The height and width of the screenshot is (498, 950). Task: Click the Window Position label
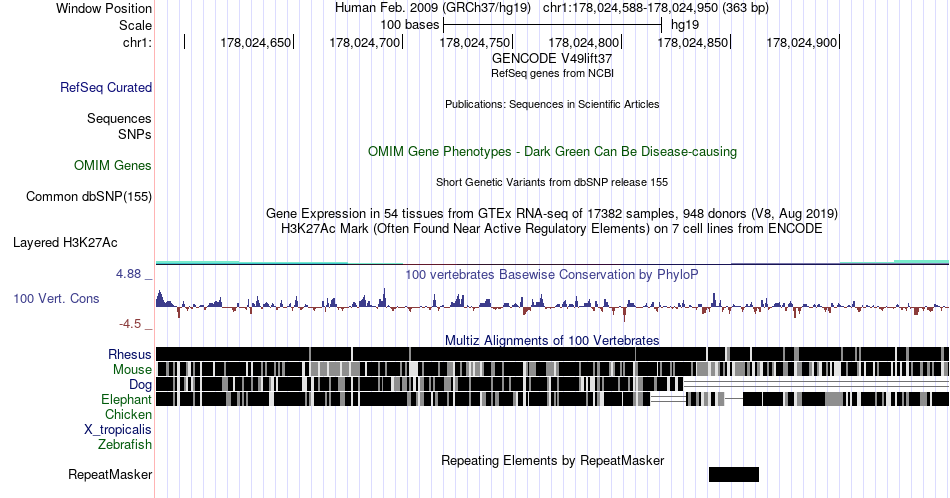click(x=104, y=8)
